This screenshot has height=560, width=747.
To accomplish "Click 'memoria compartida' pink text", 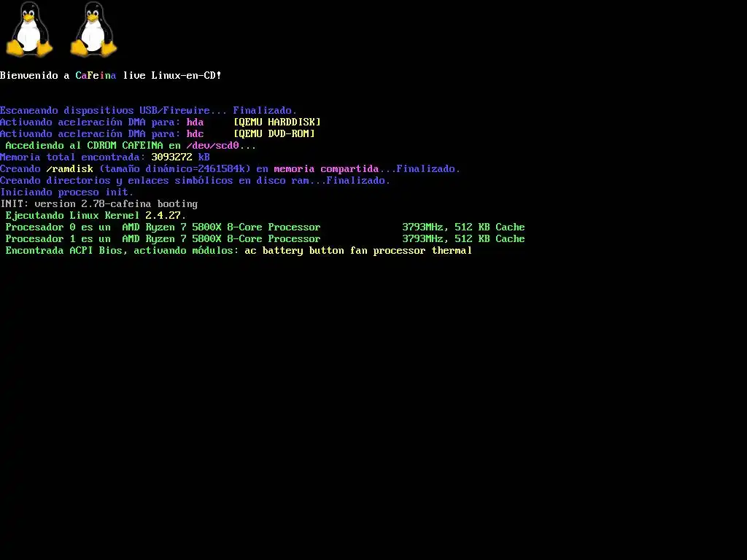I will [326, 168].
